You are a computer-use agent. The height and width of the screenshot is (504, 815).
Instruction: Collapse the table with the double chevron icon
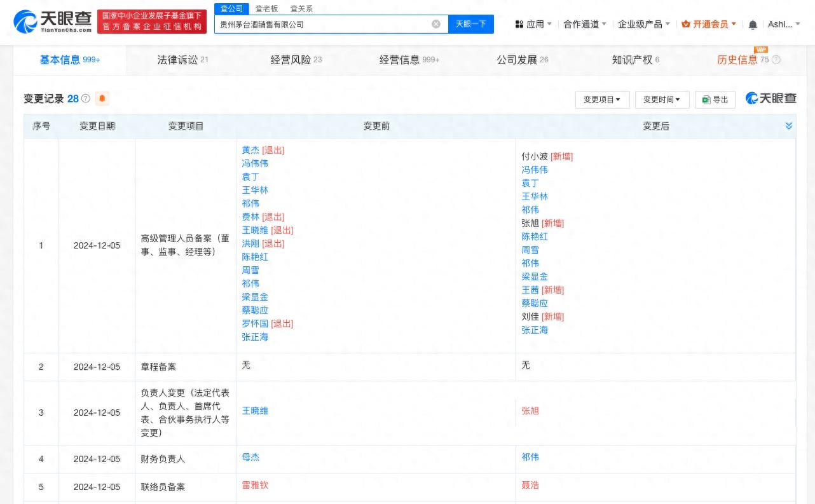789,126
